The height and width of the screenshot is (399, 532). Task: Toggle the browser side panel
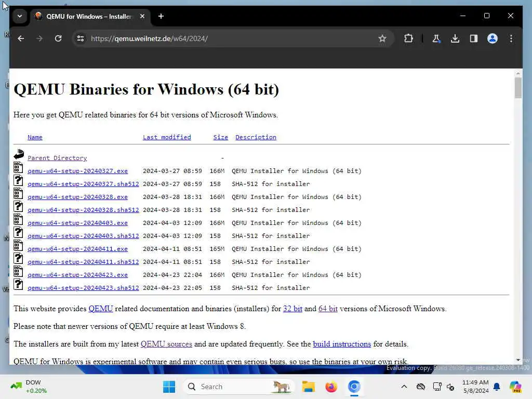click(474, 38)
